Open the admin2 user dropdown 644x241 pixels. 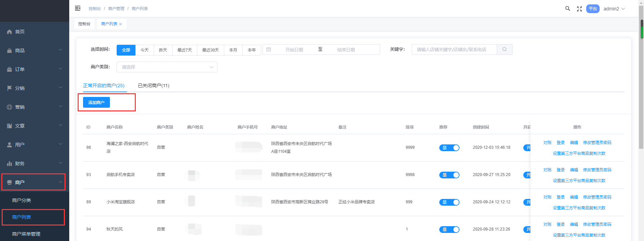tap(614, 9)
